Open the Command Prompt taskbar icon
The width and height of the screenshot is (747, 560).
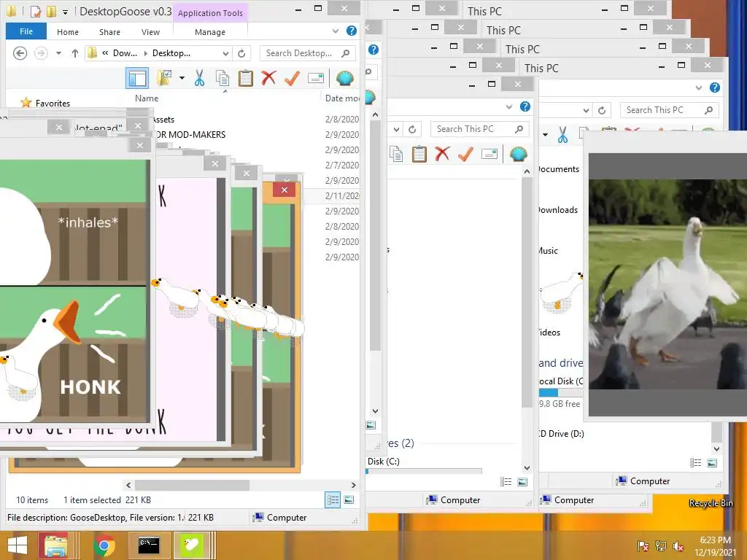(x=149, y=545)
